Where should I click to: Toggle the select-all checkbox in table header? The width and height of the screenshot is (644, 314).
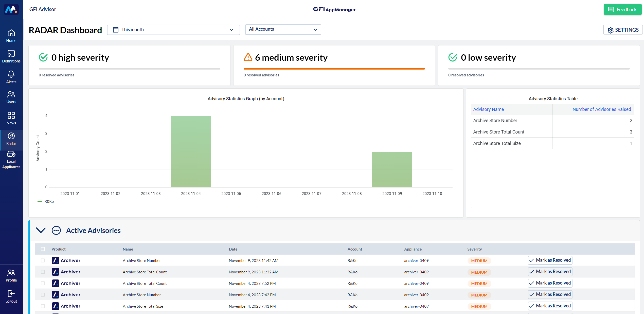point(43,249)
